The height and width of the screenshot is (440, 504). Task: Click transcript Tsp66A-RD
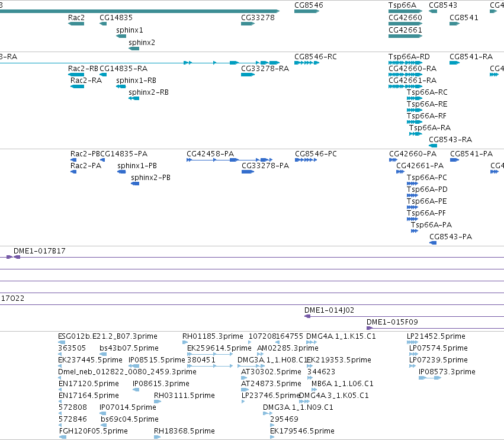pyautogui.click(x=405, y=63)
